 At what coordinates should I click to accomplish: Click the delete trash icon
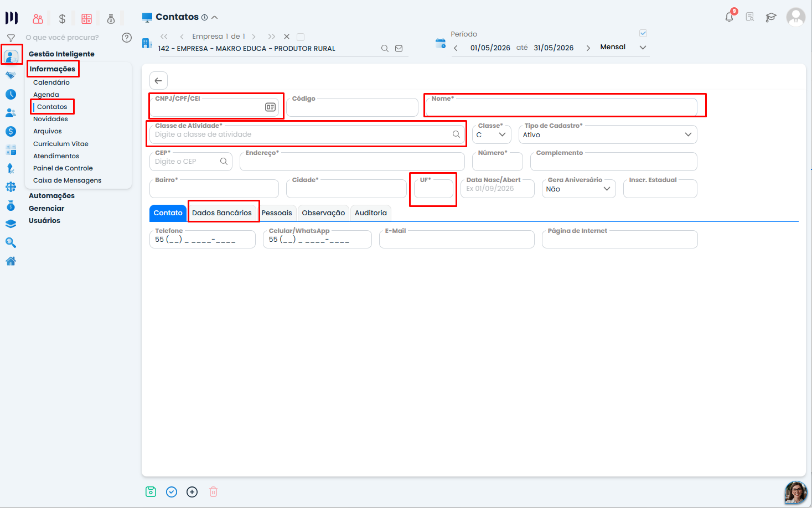coord(213,492)
